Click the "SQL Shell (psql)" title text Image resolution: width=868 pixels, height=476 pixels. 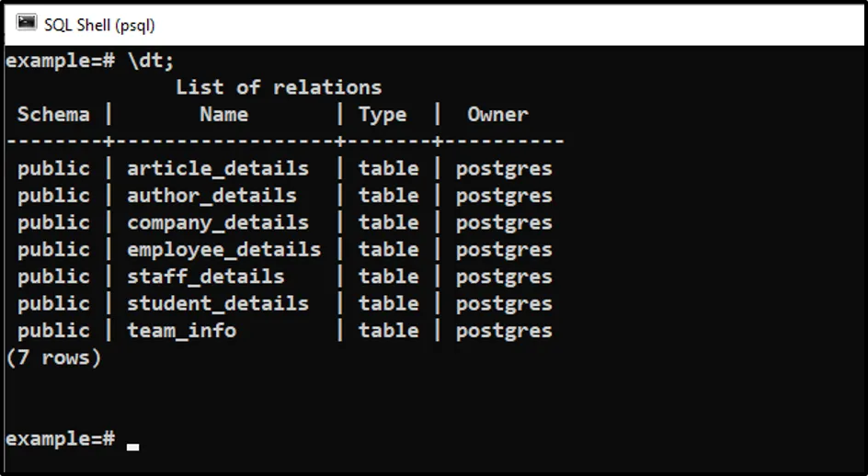coord(99,25)
